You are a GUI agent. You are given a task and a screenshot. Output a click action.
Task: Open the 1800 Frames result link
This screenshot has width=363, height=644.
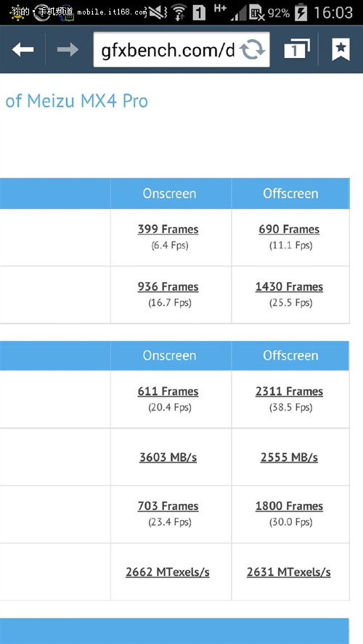click(x=289, y=506)
